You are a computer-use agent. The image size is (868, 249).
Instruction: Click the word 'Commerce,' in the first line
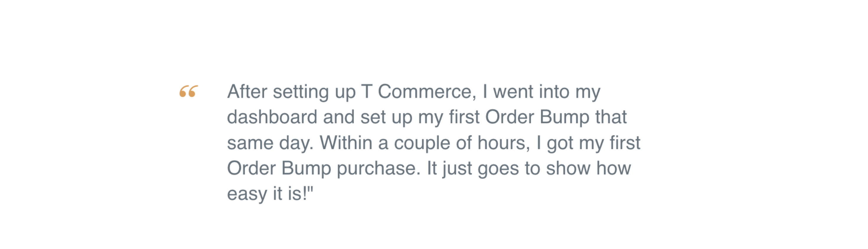427,91
